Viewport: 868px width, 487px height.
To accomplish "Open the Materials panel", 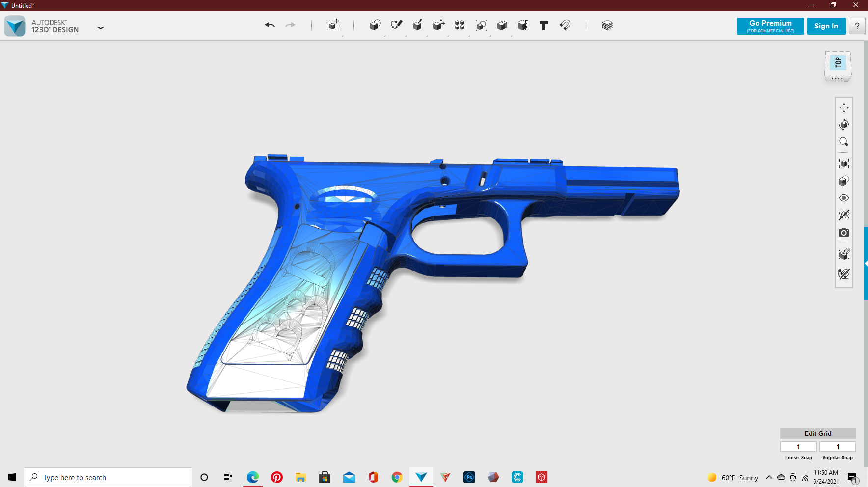I will click(x=607, y=26).
